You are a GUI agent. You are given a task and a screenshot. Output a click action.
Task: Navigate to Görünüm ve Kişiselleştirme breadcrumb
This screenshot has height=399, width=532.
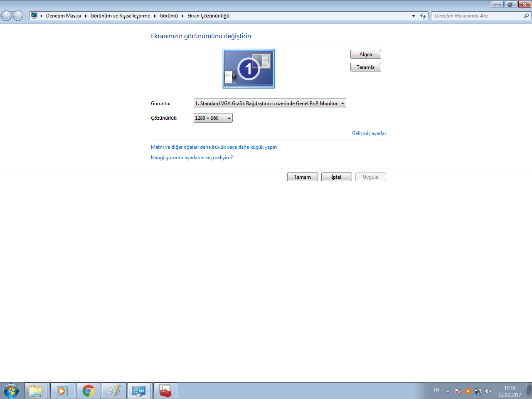click(x=121, y=16)
